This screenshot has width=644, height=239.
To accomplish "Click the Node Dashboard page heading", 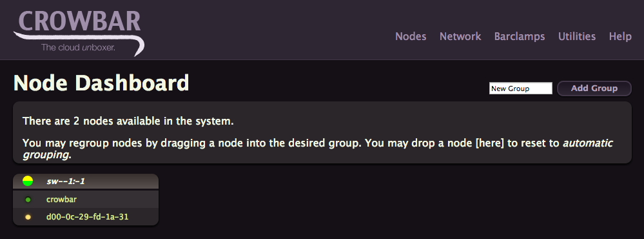I will point(101,83).
